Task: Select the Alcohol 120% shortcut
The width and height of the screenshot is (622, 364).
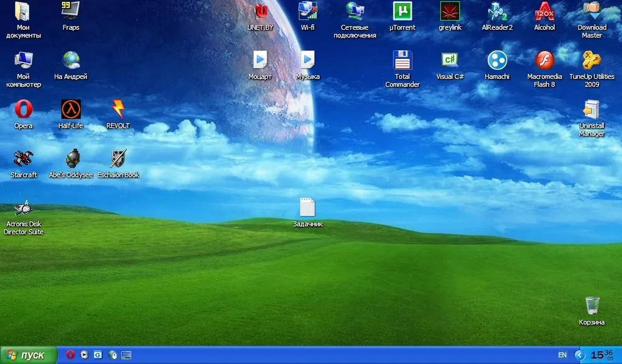Action: coord(544,12)
